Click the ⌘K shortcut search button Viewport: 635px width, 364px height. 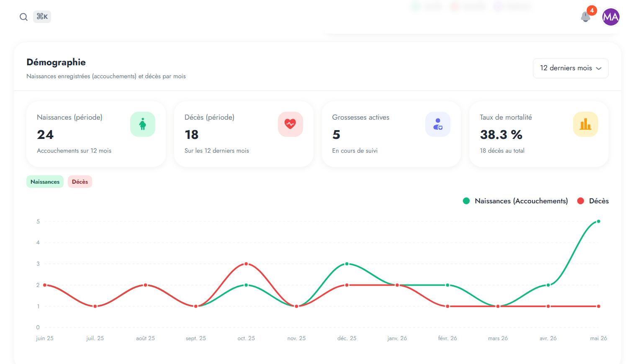click(42, 17)
